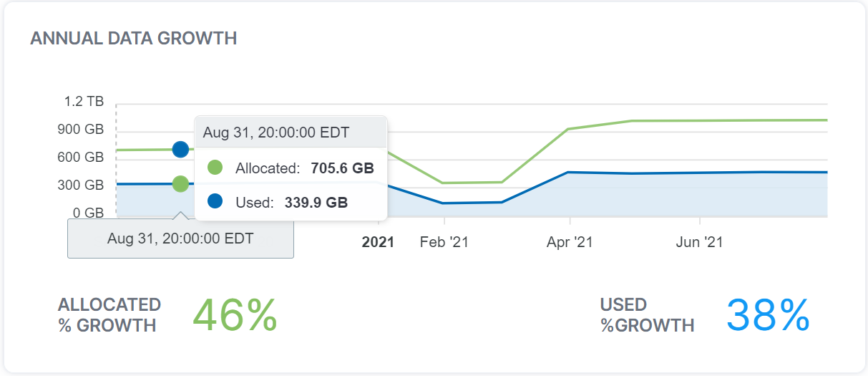868x376 pixels.
Task: Select the Jun '21 axis label
Action: (x=699, y=242)
